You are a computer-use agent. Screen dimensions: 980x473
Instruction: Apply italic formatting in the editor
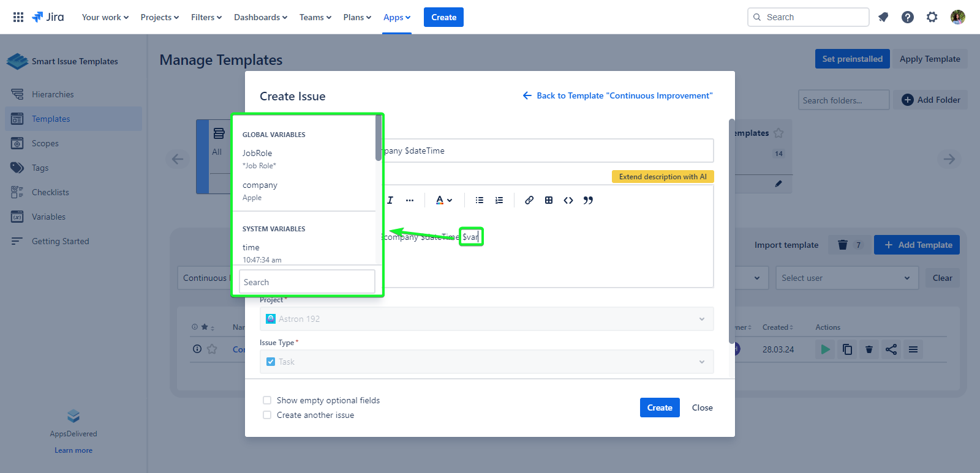pyautogui.click(x=390, y=200)
